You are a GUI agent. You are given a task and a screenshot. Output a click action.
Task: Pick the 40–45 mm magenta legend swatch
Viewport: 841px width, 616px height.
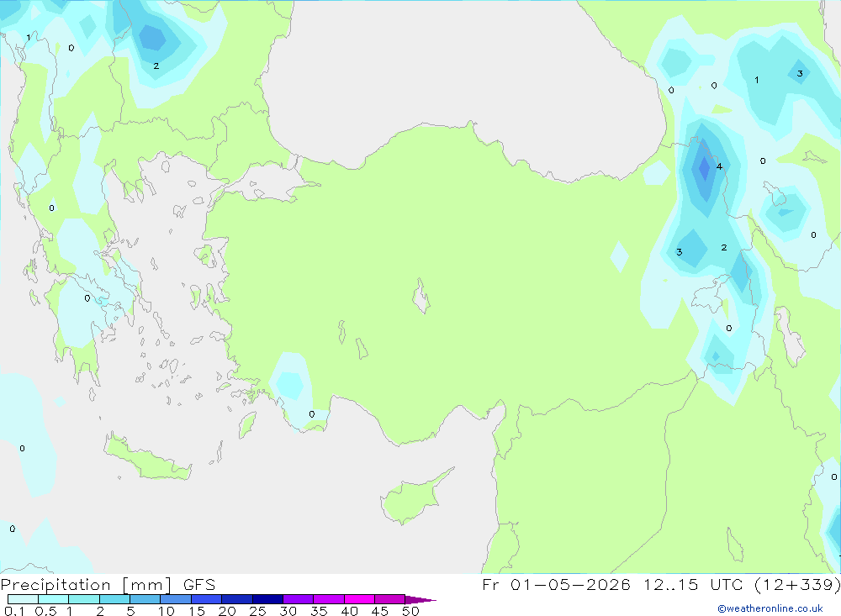pos(359,599)
